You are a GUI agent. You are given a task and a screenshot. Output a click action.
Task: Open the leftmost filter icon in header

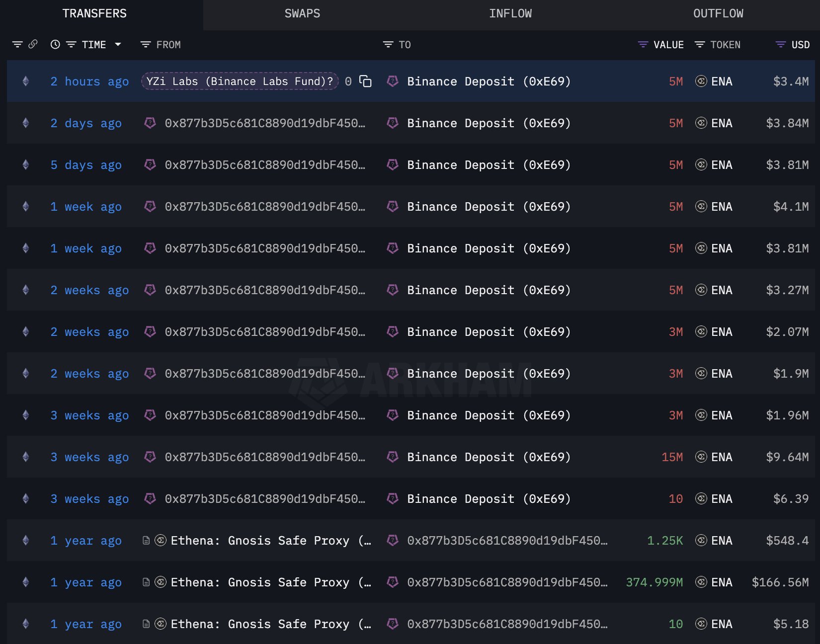point(17,45)
